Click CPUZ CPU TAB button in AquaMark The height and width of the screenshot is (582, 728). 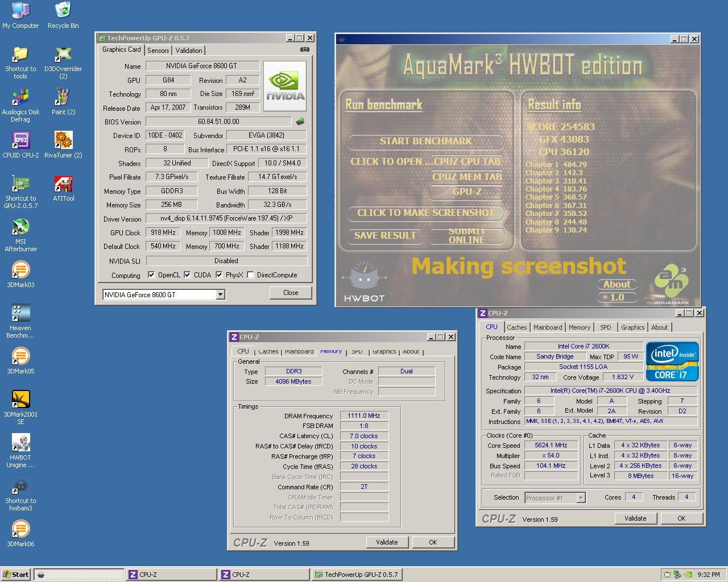pos(467,161)
